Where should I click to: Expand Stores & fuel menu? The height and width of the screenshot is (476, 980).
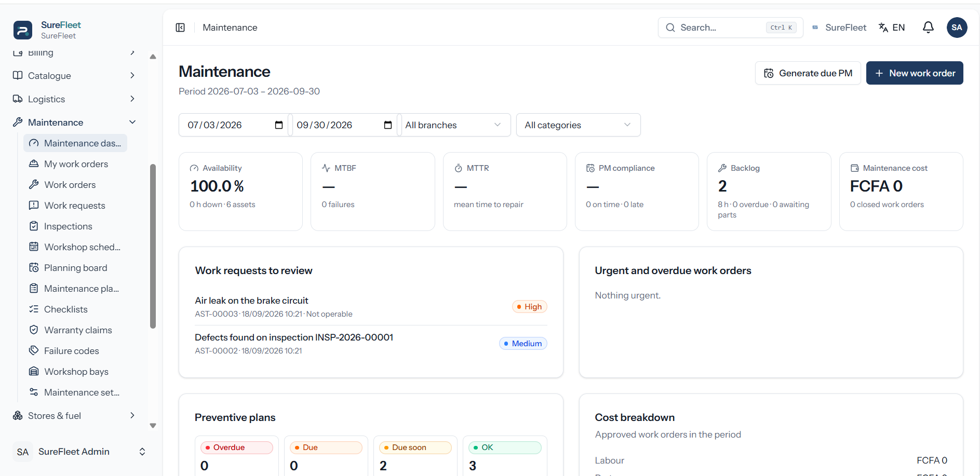pos(74,416)
